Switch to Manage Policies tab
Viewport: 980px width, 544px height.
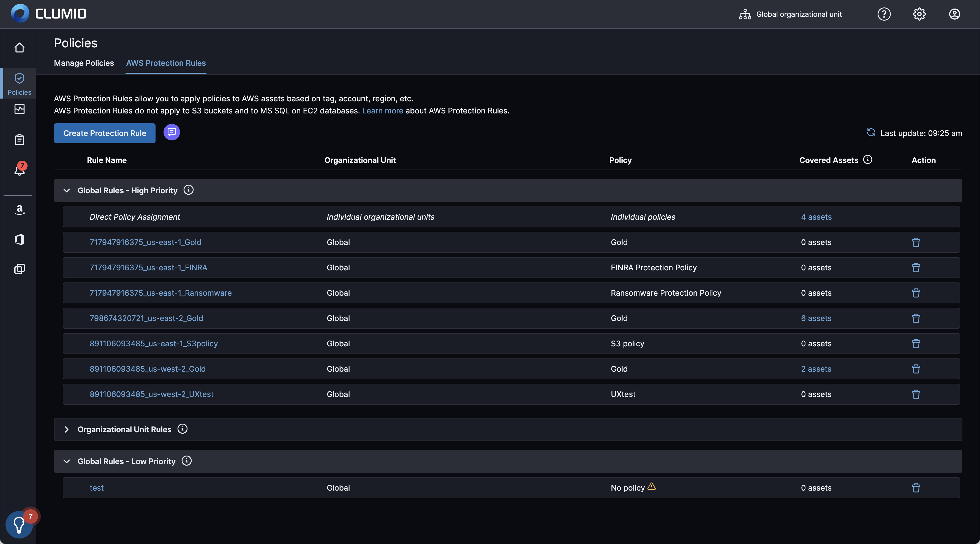pos(84,63)
